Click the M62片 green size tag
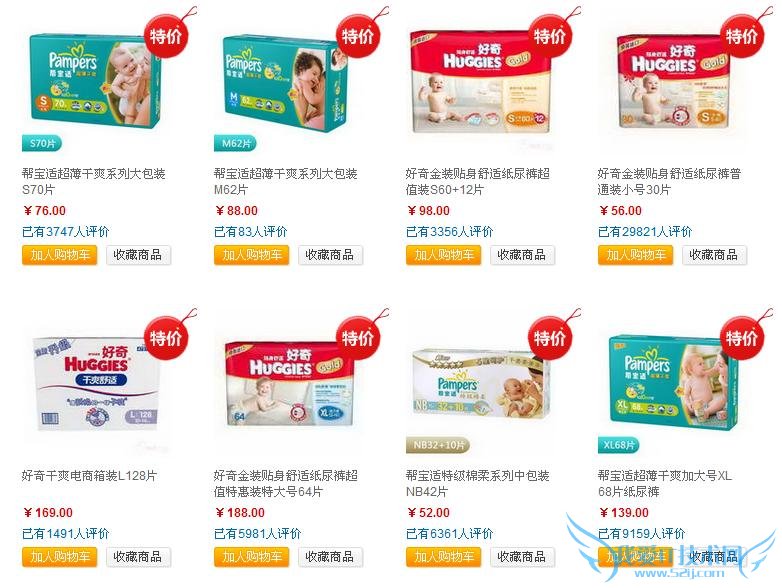The image size is (782, 588). tap(235, 144)
